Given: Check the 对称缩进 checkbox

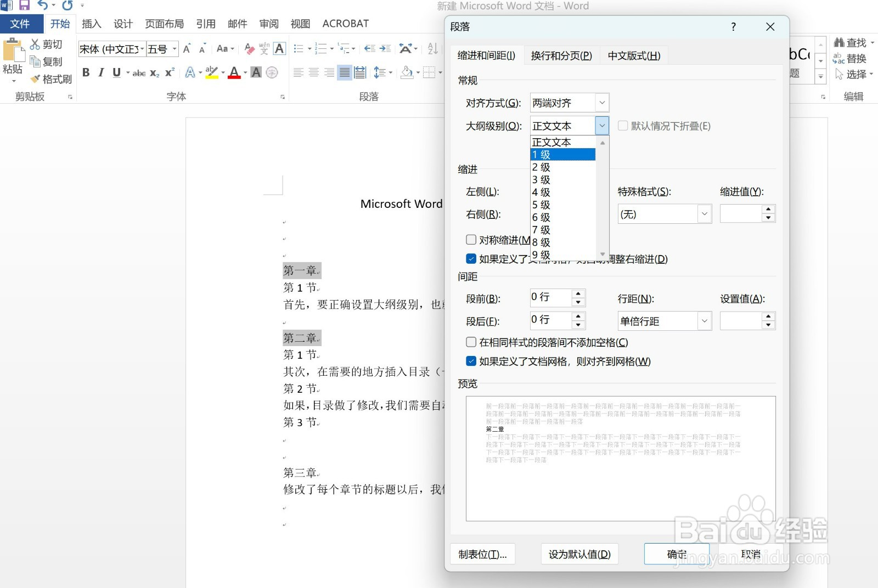Looking at the screenshot, I should [471, 239].
